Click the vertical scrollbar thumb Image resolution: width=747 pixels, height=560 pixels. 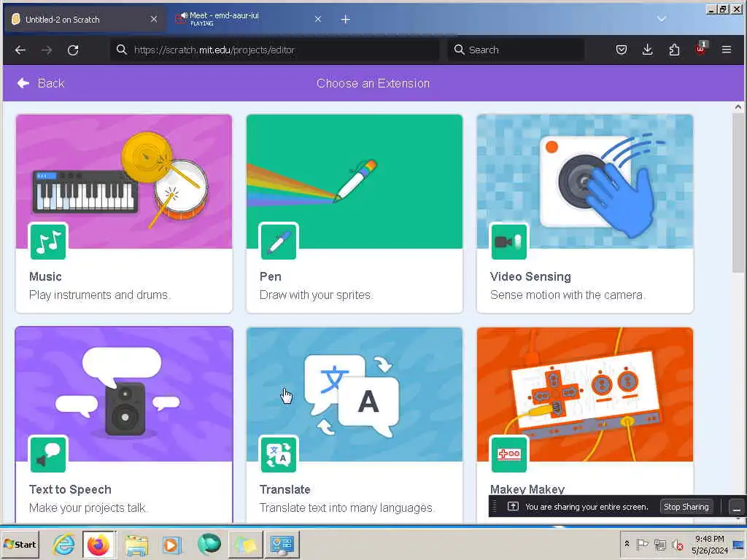[738, 194]
